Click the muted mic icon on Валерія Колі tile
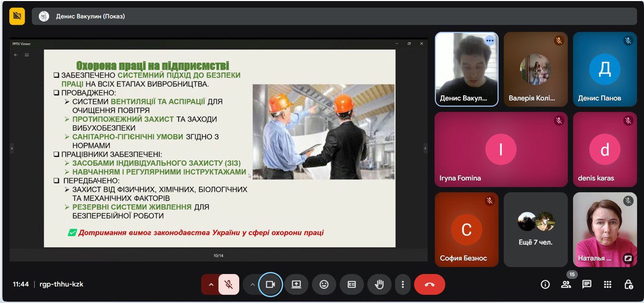 coord(559,40)
